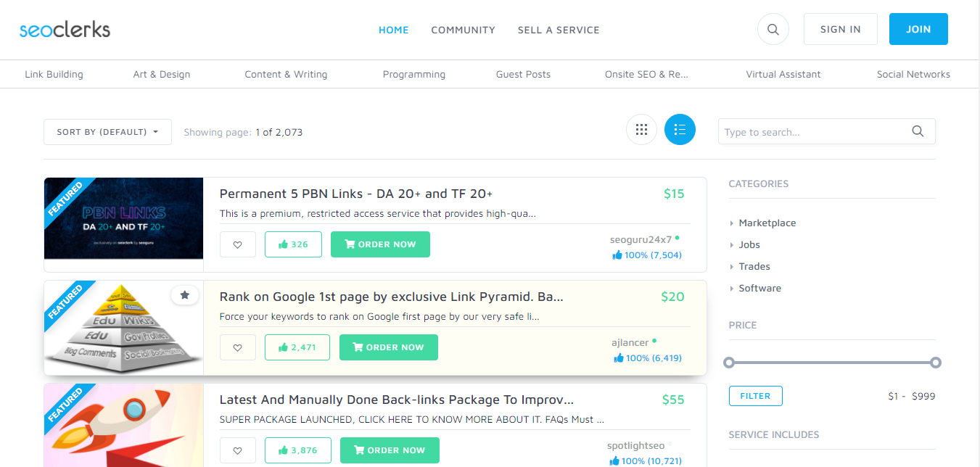Open the Sort By (Default) dropdown

tap(107, 132)
